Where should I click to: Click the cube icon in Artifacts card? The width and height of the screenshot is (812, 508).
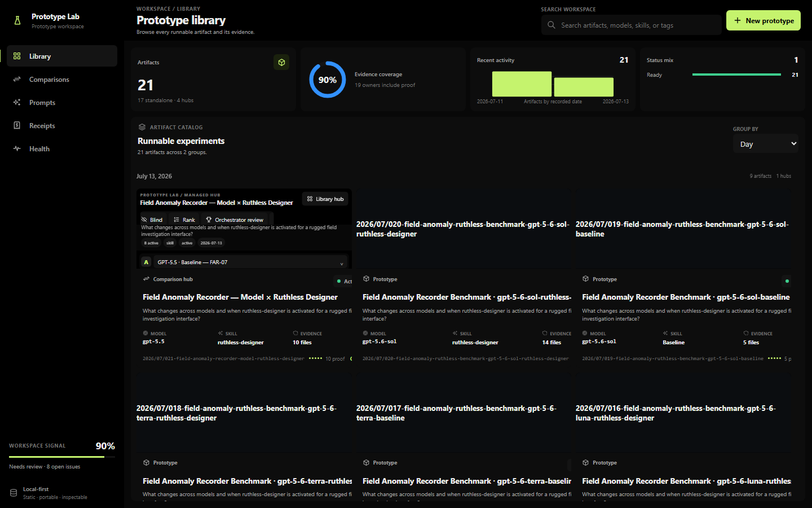[x=281, y=62]
